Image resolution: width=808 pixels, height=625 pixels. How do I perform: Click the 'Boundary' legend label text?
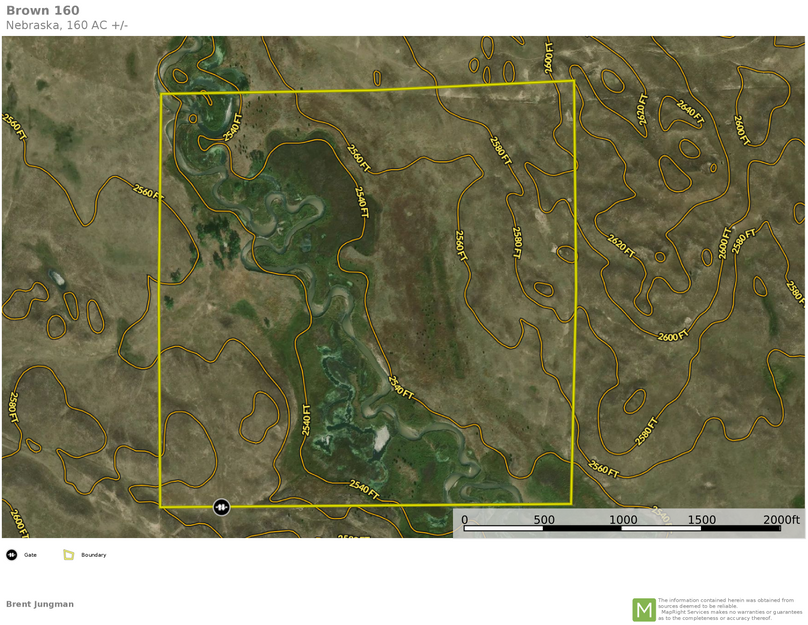point(94,555)
